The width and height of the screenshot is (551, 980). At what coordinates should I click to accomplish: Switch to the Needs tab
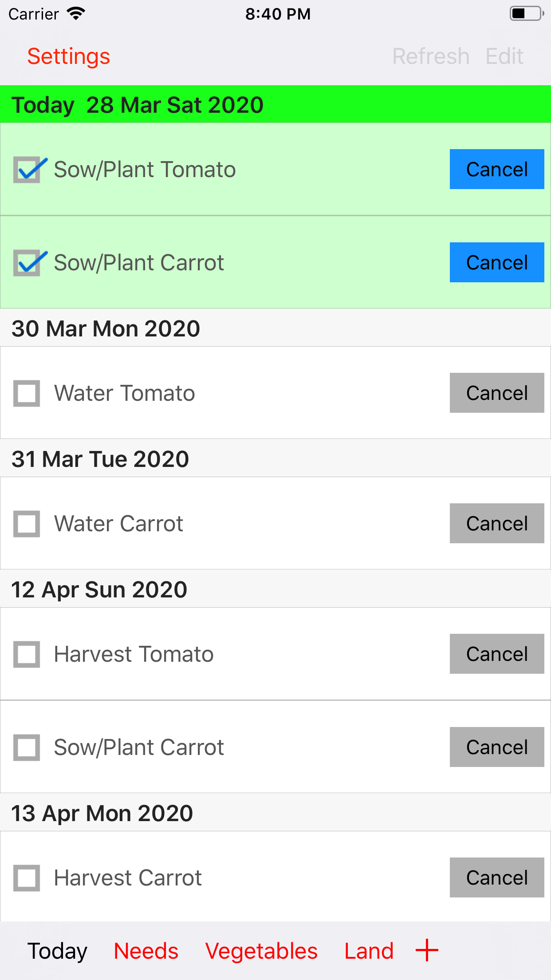146,951
